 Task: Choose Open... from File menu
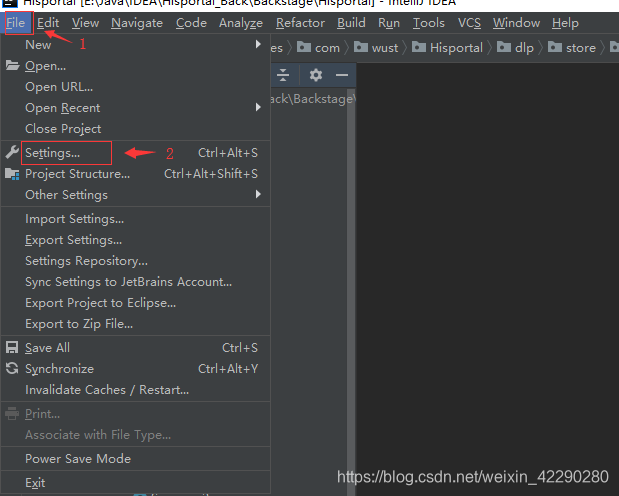[135, 66]
